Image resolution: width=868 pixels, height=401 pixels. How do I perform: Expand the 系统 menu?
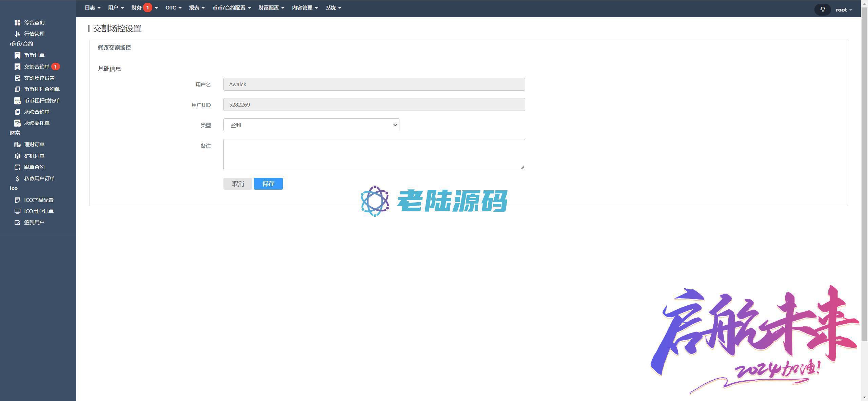pos(333,7)
